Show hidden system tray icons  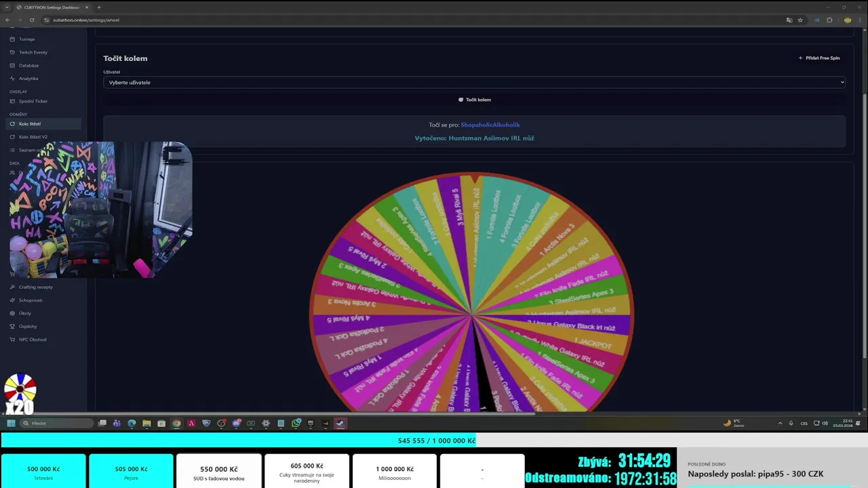coord(780,423)
